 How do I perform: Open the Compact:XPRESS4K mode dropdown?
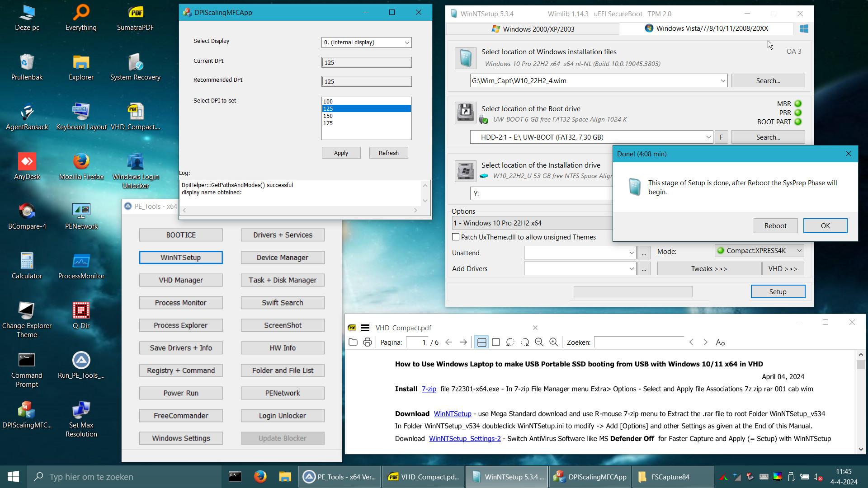pyautogui.click(x=799, y=251)
